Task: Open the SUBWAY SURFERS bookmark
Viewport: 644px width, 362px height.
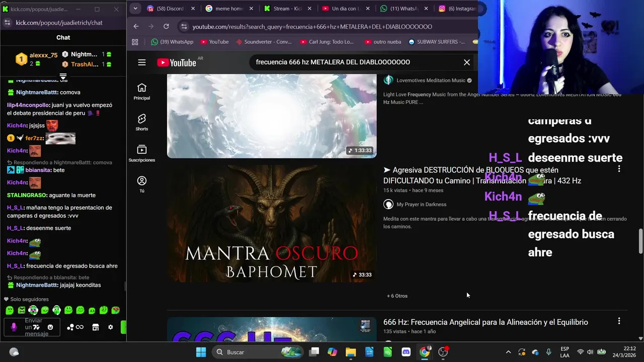Action: coord(437,42)
